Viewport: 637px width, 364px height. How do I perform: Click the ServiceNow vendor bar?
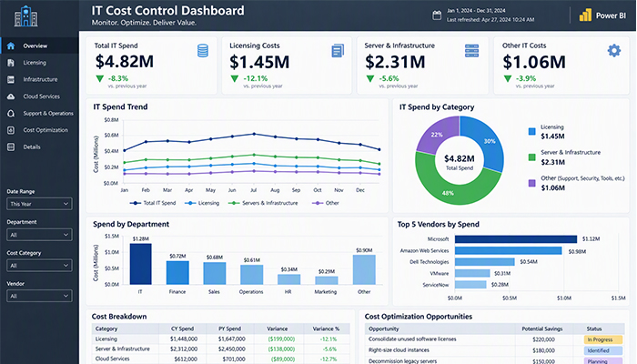[470, 284]
